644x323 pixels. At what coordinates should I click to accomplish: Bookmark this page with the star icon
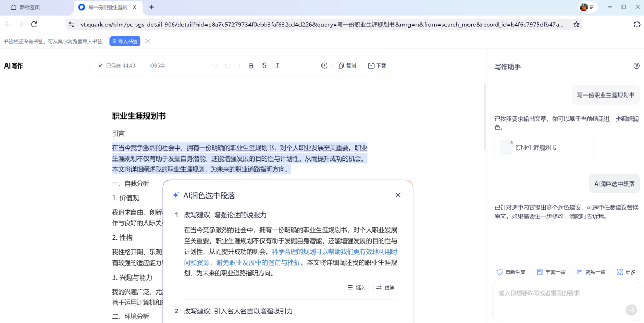pyautogui.click(x=576, y=24)
